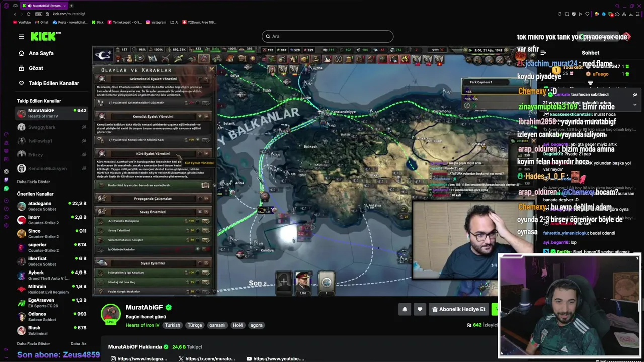
Task: Click Abonelik Hediye Et button
Action: click(x=458, y=309)
